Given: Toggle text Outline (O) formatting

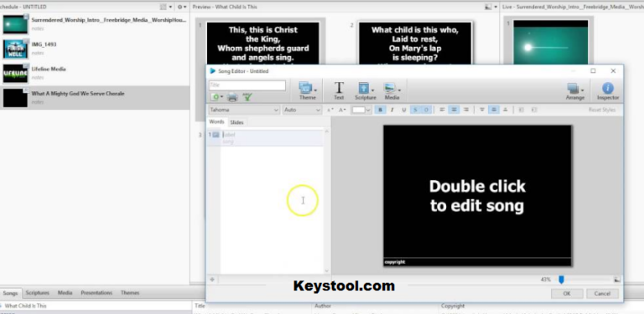Looking at the screenshot, I should click(426, 110).
